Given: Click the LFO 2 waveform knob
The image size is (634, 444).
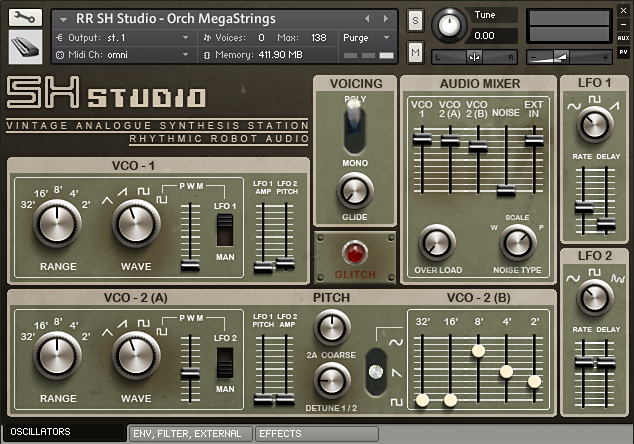Looking at the screenshot, I should tap(594, 298).
